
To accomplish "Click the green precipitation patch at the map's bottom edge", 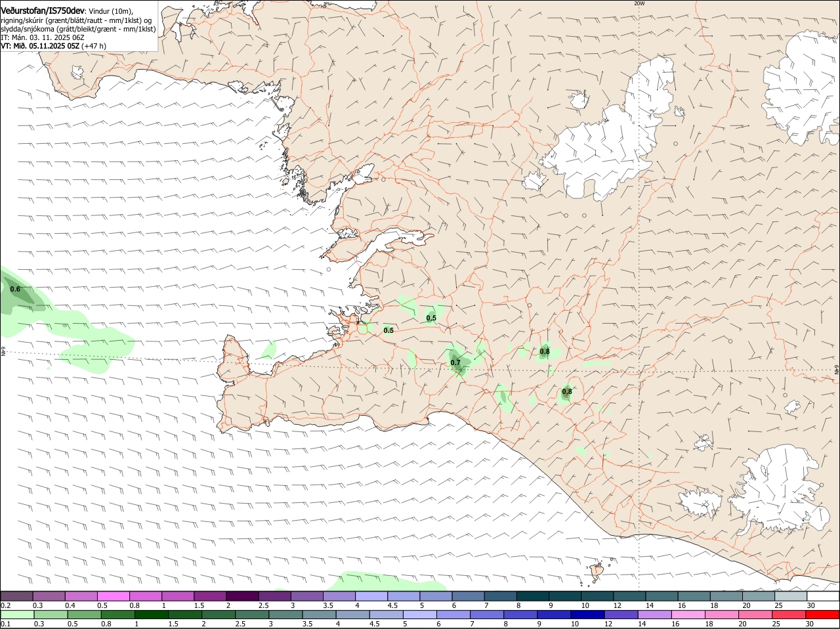I will coord(387,582).
